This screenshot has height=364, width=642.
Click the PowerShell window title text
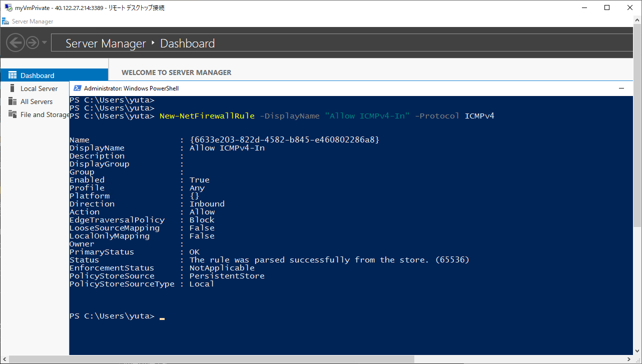point(131,88)
